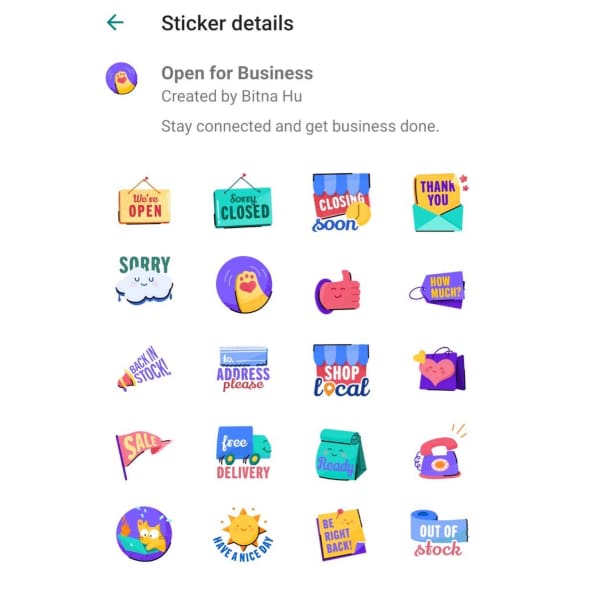Choose the heart shopping bag sticker
600x600 pixels.
[x=439, y=369]
